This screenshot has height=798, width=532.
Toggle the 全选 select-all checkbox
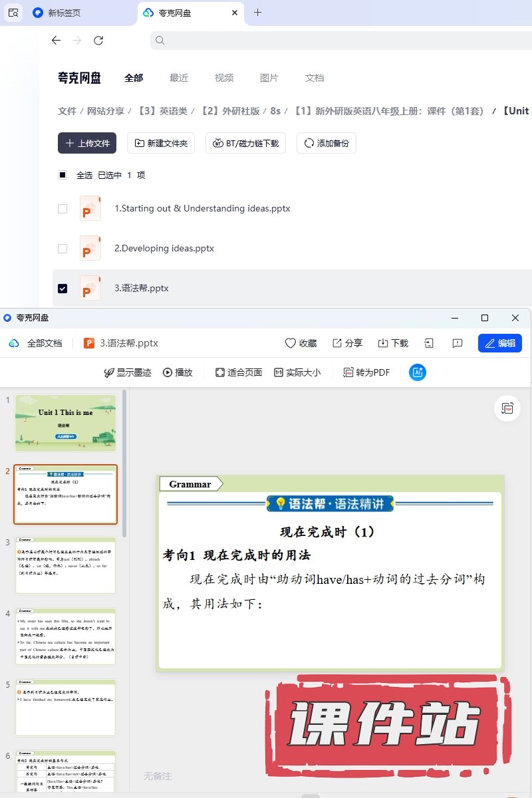click(x=63, y=176)
